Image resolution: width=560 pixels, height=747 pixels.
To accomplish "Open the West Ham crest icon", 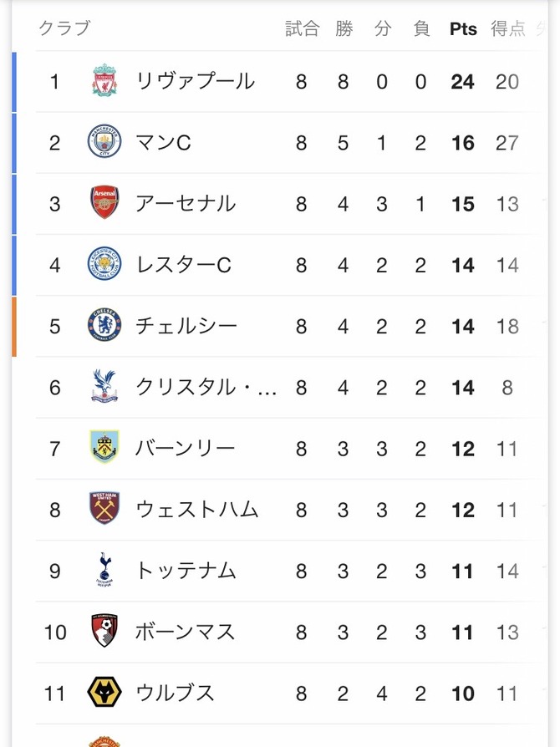I will [x=104, y=508].
